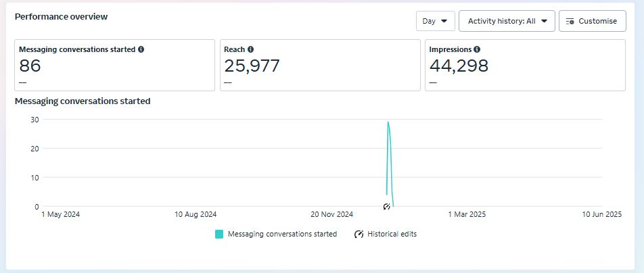Viewport: 644px width, 273px height.
Task: Click Historical edits marker on chart axis
Action: [387, 207]
